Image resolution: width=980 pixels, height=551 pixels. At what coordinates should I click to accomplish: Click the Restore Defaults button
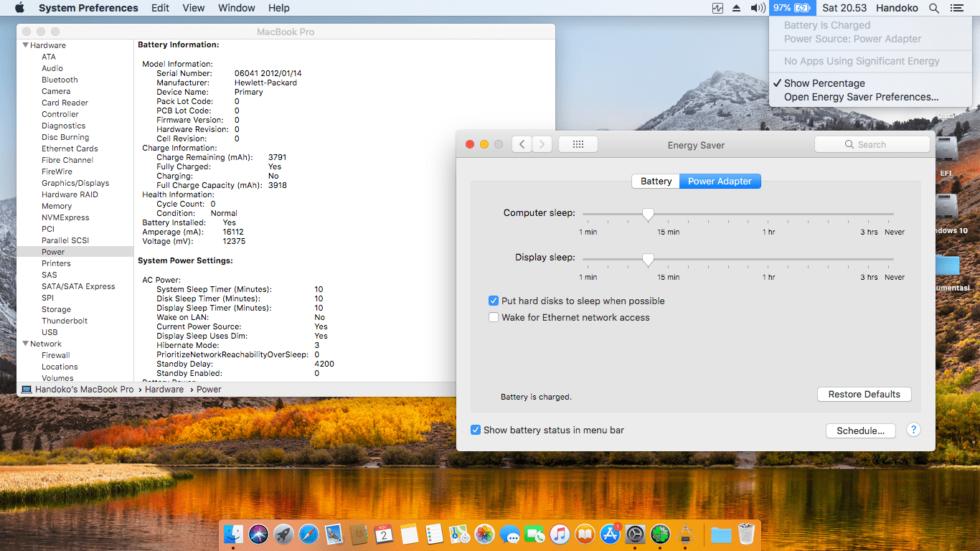(x=864, y=394)
